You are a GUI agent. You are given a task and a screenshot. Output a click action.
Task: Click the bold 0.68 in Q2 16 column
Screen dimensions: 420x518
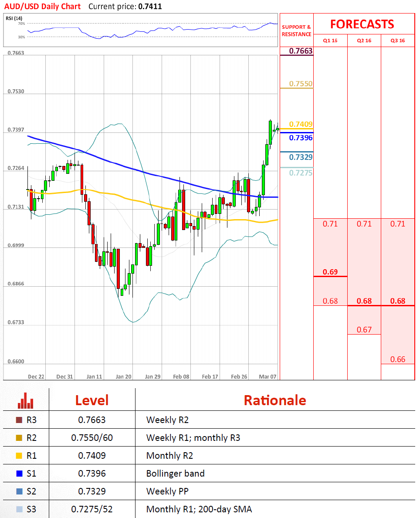point(364,301)
